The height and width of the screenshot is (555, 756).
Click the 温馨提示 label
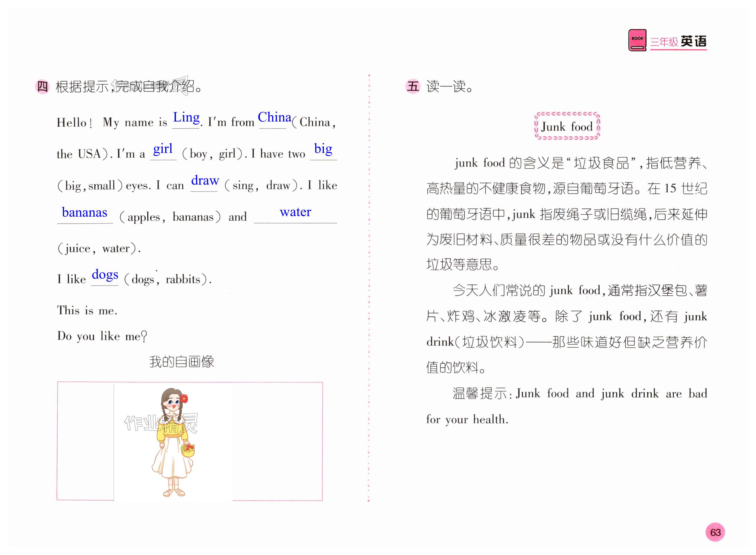coord(479,393)
